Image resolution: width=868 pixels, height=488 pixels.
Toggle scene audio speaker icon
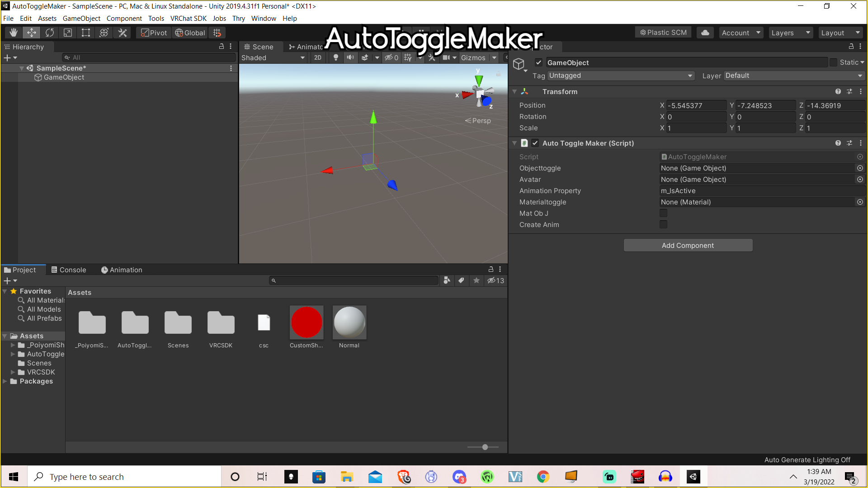350,57
